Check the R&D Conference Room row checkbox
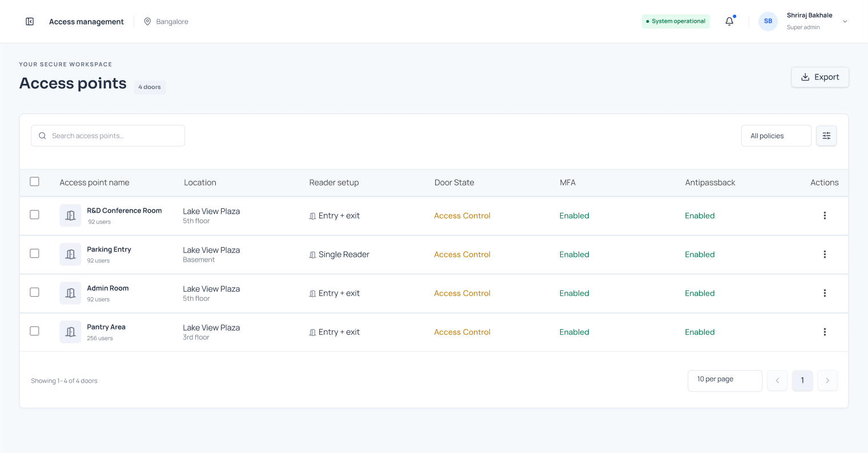This screenshot has height=453, width=868. coord(34,215)
